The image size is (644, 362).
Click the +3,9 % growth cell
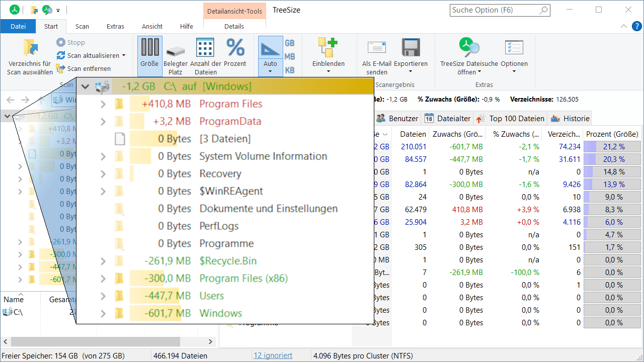[528, 210]
